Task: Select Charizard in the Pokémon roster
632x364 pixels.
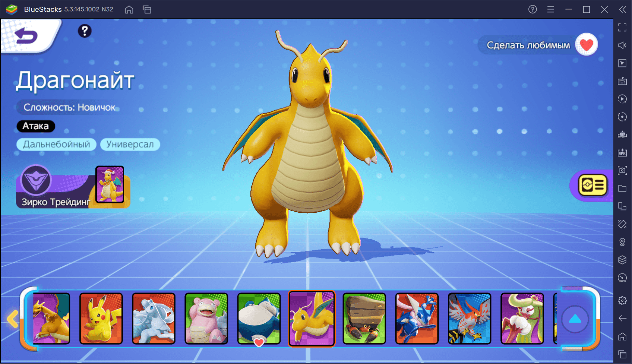Action: click(x=51, y=319)
